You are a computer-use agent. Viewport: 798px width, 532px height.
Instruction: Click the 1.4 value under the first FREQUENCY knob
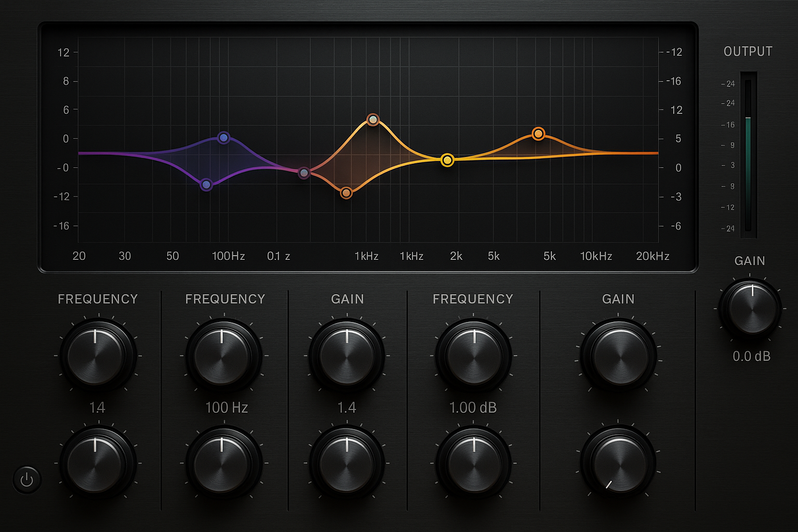pos(97,408)
